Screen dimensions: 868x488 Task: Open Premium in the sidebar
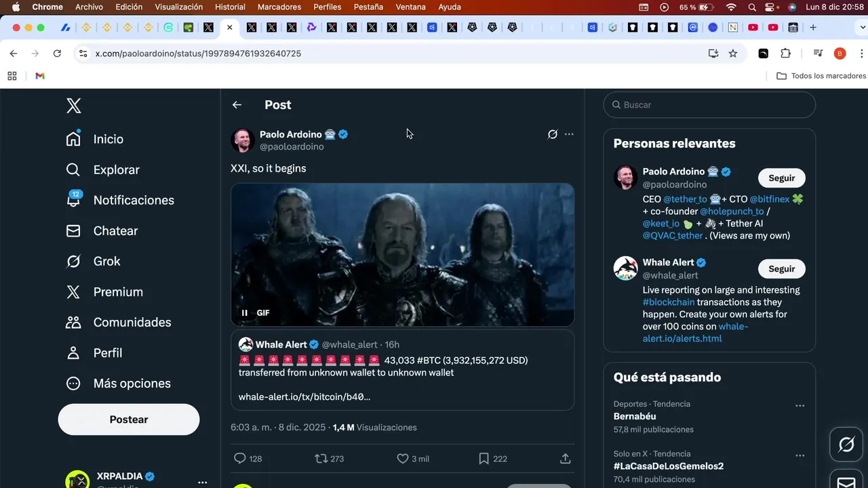[104, 291]
